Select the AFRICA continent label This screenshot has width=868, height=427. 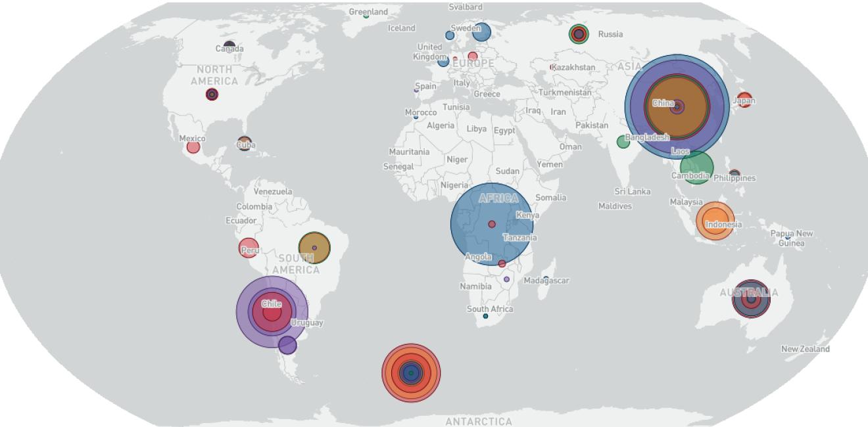[x=498, y=197]
